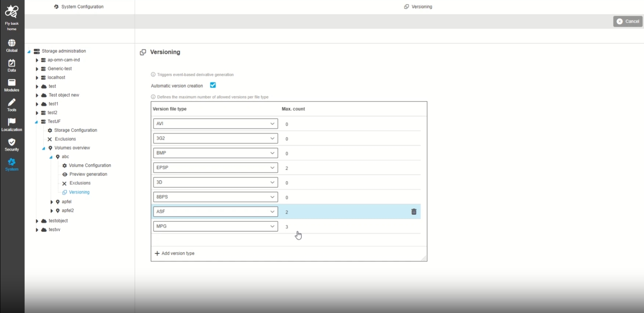Screen dimensions: 644x313
Task: Expand the ap-omn-cam-ind storage node
Action: click(x=37, y=60)
